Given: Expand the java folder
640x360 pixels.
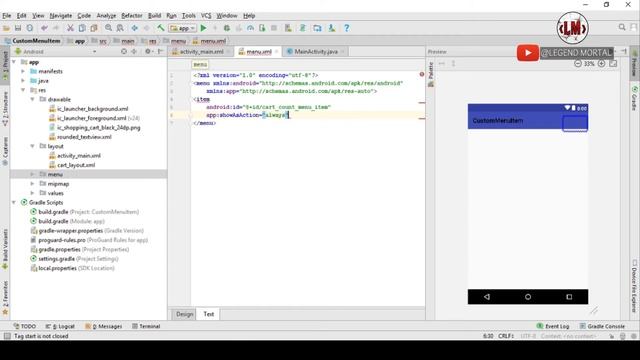Looking at the screenshot, I should pyautogui.click(x=23, y=81).
